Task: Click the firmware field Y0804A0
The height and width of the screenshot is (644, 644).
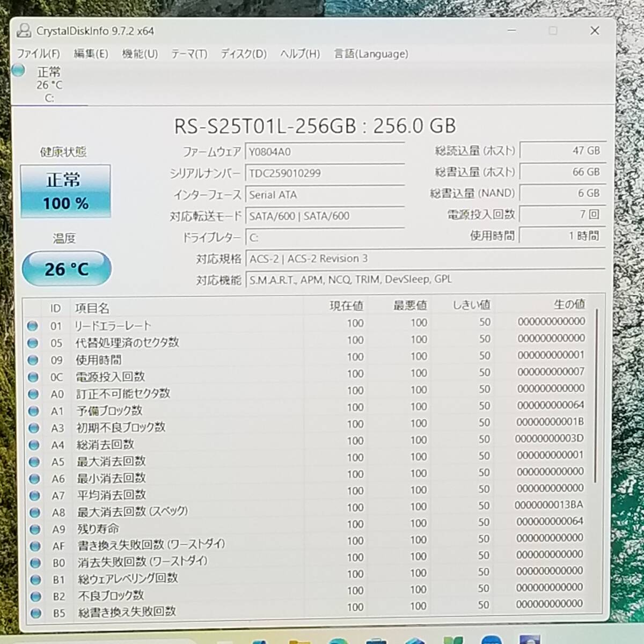Action: (325, 152)
